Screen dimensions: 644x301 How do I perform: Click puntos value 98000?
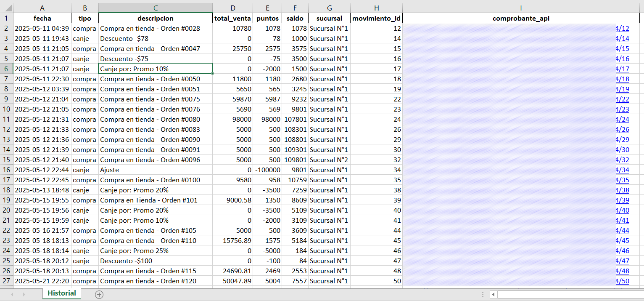tap(267, 120)
